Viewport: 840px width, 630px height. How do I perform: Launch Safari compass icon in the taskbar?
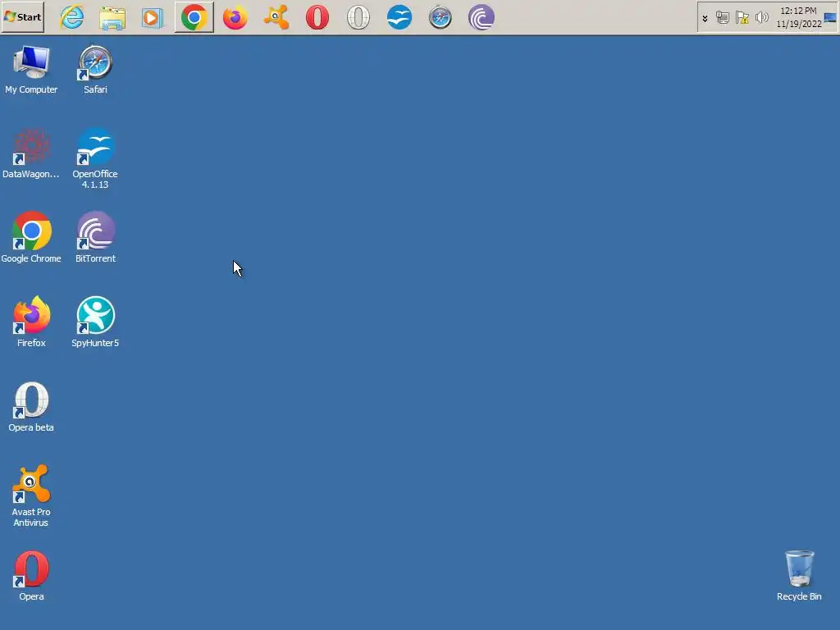coord(441,17)
